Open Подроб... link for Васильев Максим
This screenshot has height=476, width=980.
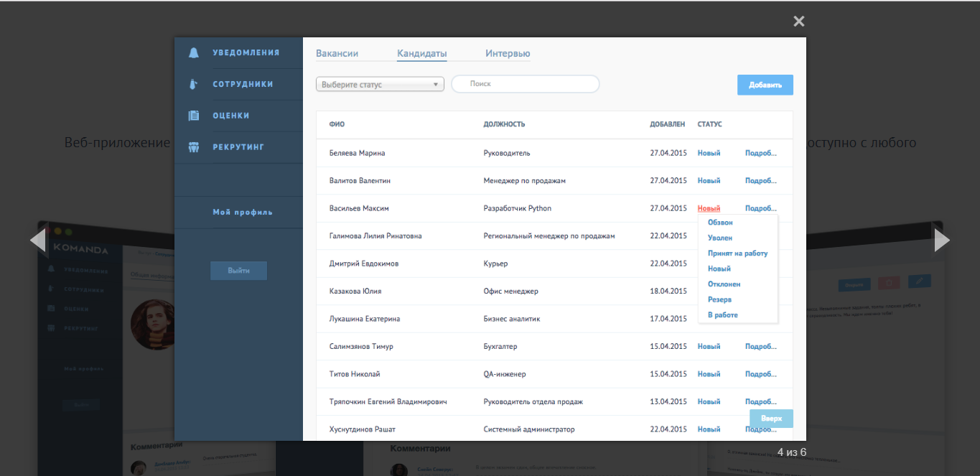coord(761,208)
